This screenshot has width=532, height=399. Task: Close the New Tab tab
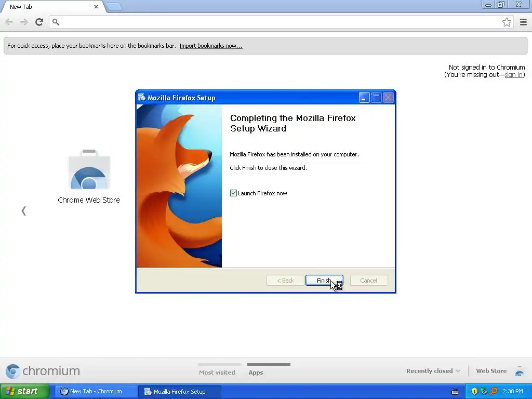(x=96, y=6)
